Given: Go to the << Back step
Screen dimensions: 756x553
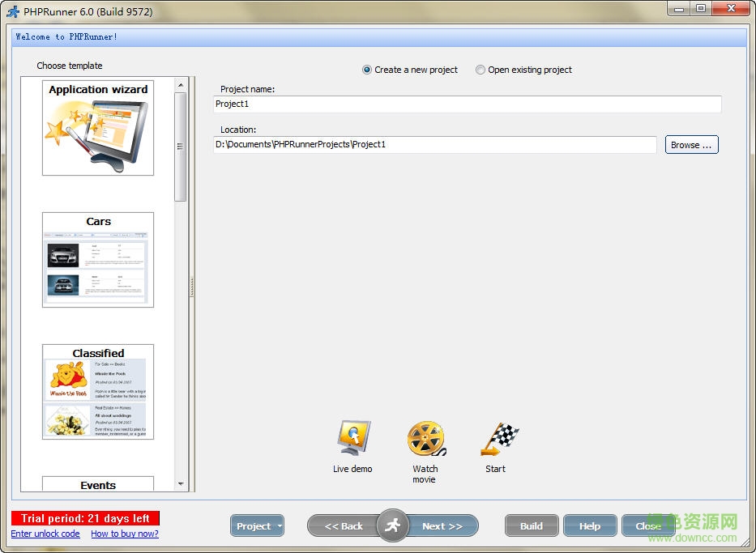Looking at the screenshot, I should point(344,525).
